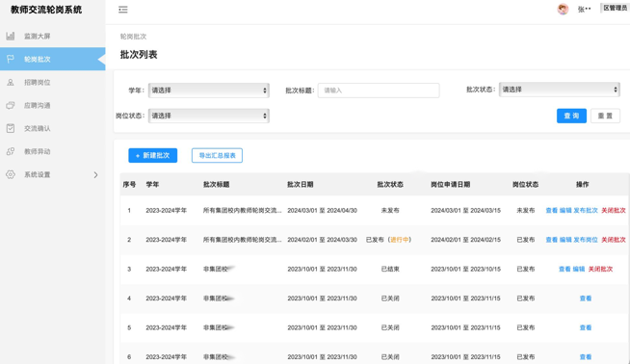This screenshot has height=364, width=630.
Task: Select the 轮岗批次 menu item
Action: point(53,59)
